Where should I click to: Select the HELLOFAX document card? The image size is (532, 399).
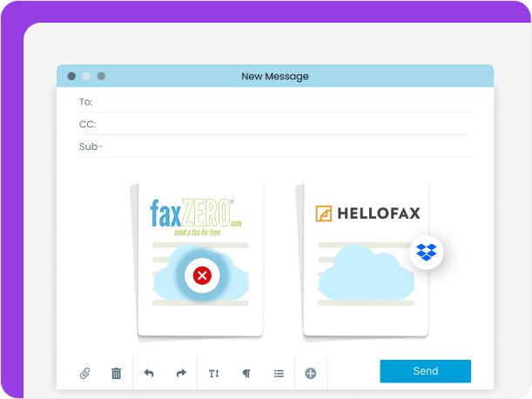pyautogui.click(x=366, y=259)
